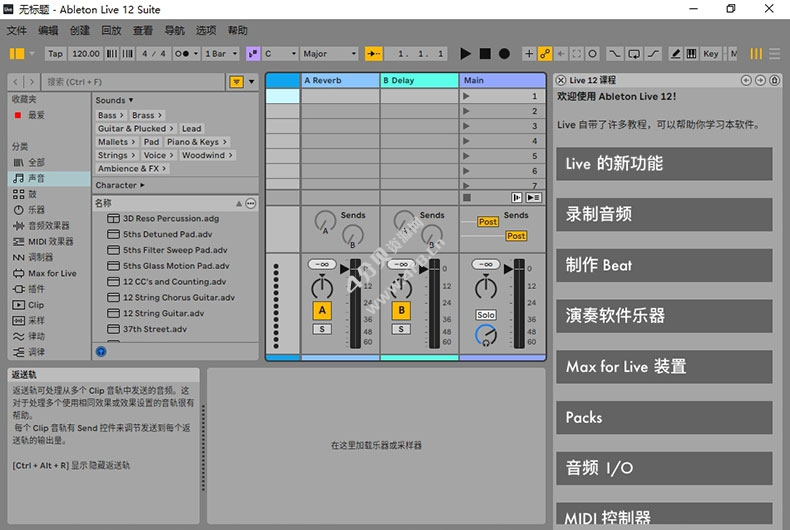
Task: Toggle the browser filter view button
Action: click(236, 81)
